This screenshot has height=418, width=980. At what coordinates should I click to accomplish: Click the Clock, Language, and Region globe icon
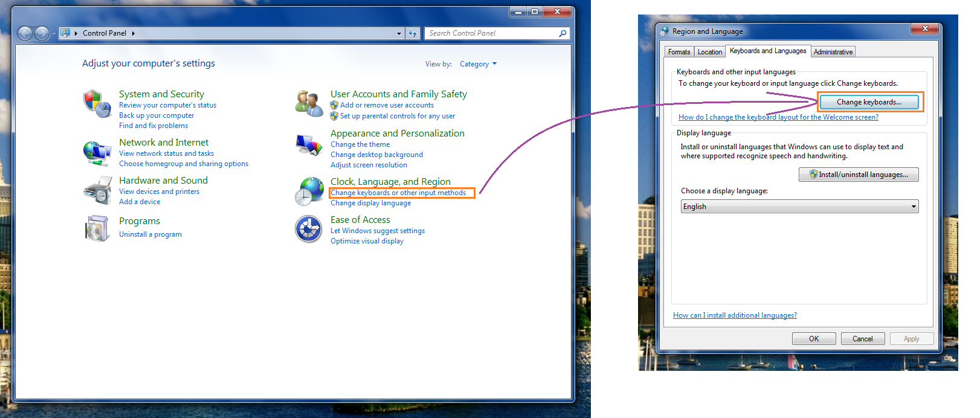pyautogui.click(x=309, y=191)
